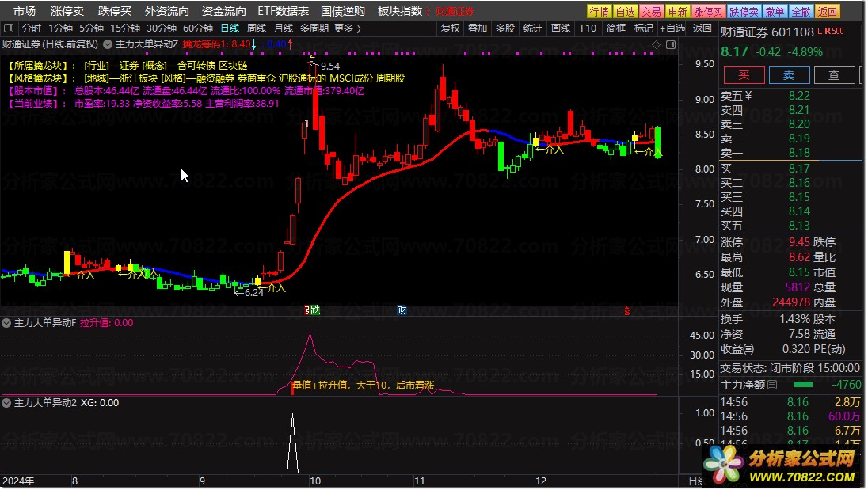Click the 简框 toolbar button
868x490 pixels.
click(616, 28)
